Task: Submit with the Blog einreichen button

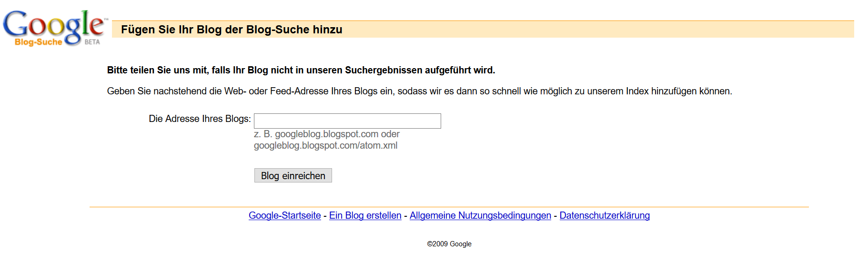Action: pos(293,175)
